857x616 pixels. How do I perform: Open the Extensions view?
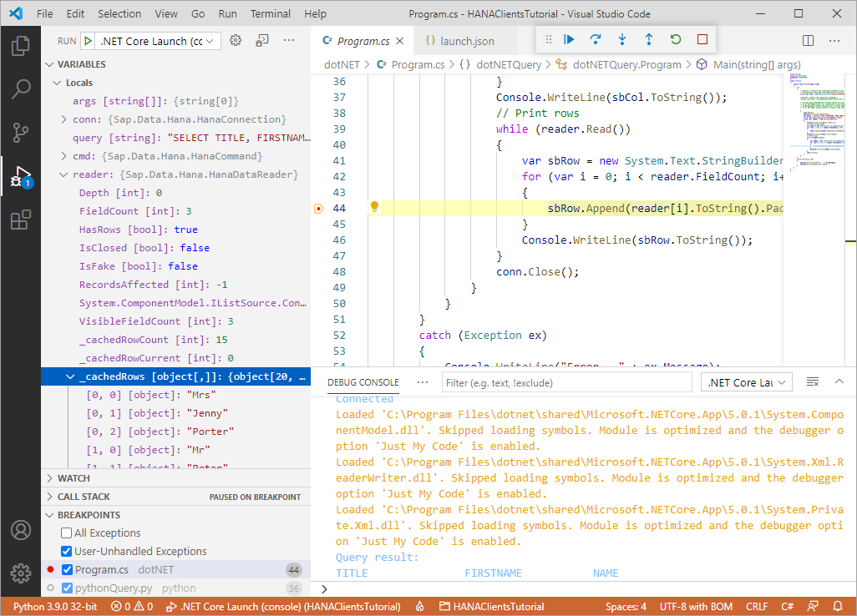(21, 220)
